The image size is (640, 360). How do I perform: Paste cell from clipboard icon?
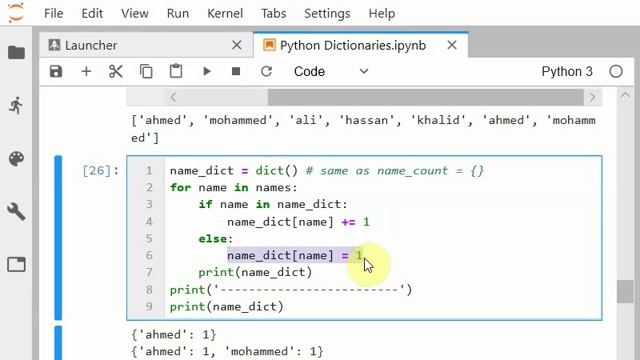click(176, 71)
